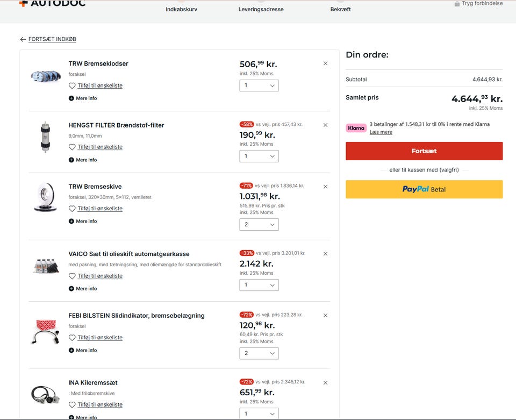Viewport: 516px width, 420px height.
Task: Open quantity dropdown for TRW Bremseskive
Action: pyautogui.click(x=259, y=224)
